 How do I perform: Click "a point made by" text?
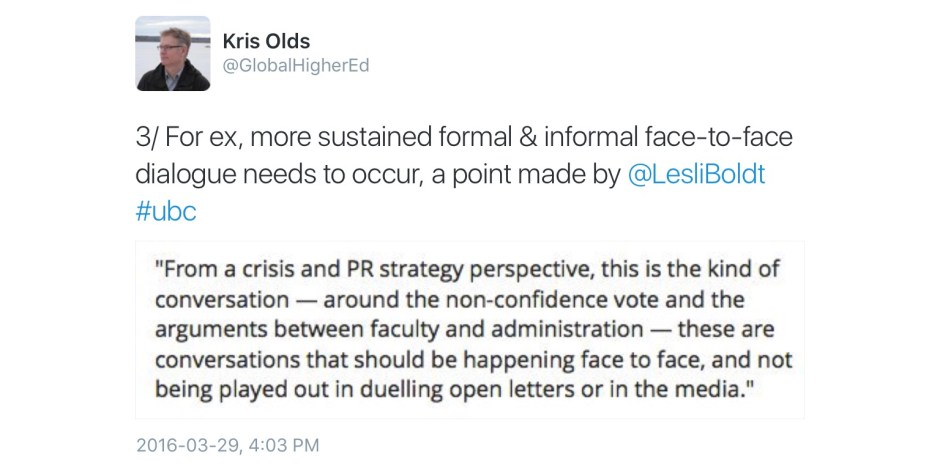tap(527, 175)
